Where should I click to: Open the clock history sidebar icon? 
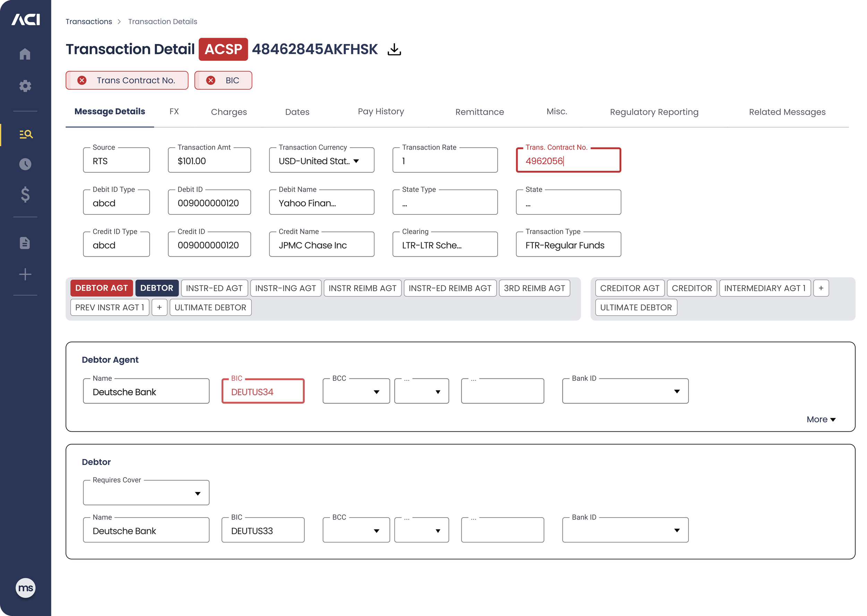25,164
